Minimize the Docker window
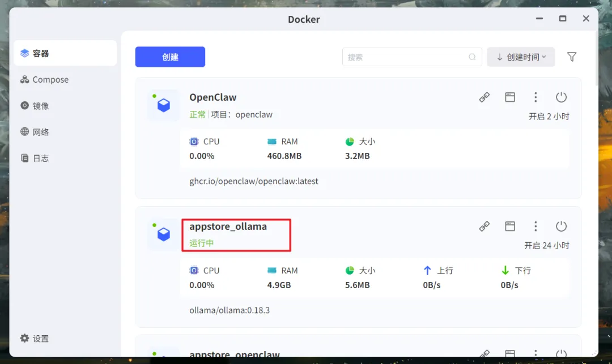 click(x=539, y=18)
